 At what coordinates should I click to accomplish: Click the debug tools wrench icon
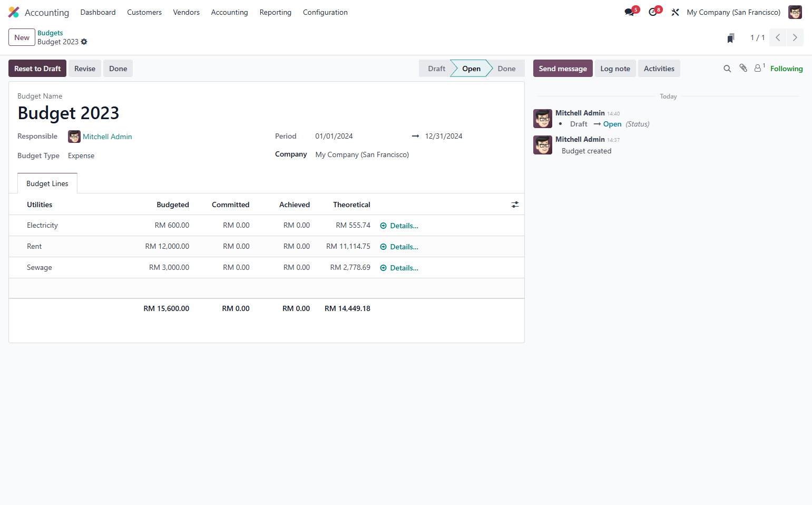[675, 12]
